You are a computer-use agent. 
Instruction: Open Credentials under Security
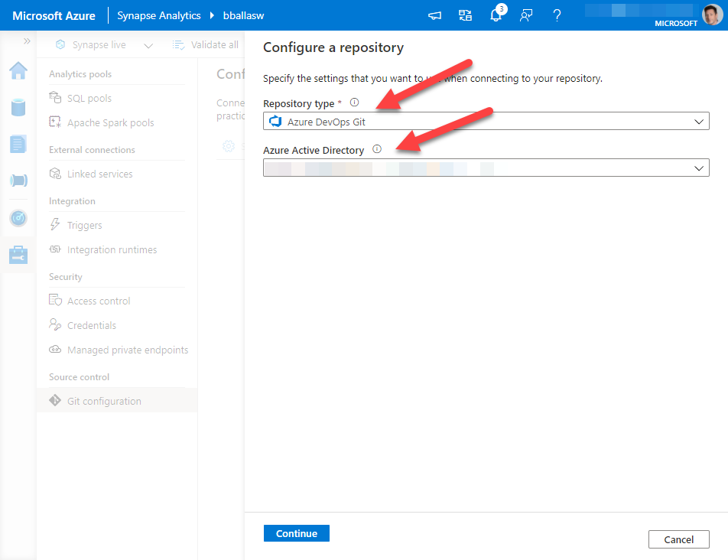point(92,325)
